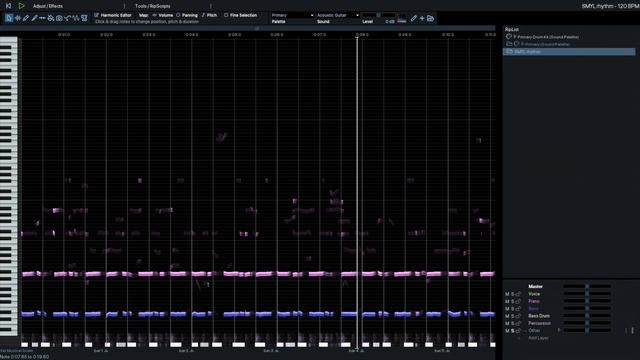Select the dashed-line split tool
Screen dimensions: 640x360
[x=42, y=18]
